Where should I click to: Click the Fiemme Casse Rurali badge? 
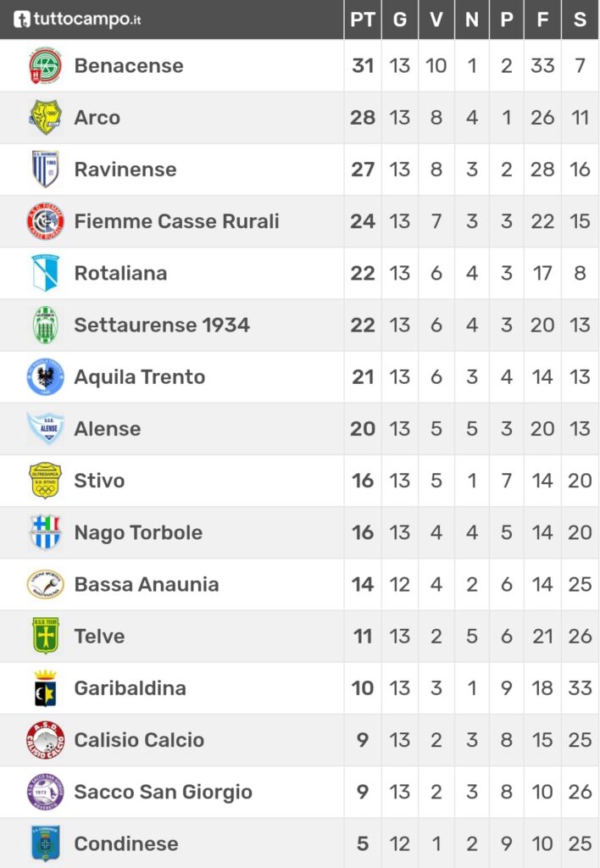point(46,221)
